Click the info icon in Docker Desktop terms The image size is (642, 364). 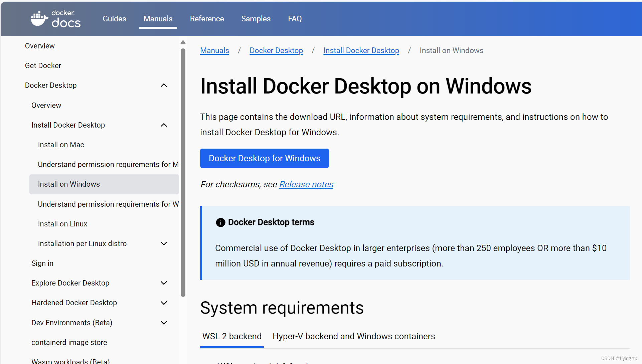click(220, 222)
